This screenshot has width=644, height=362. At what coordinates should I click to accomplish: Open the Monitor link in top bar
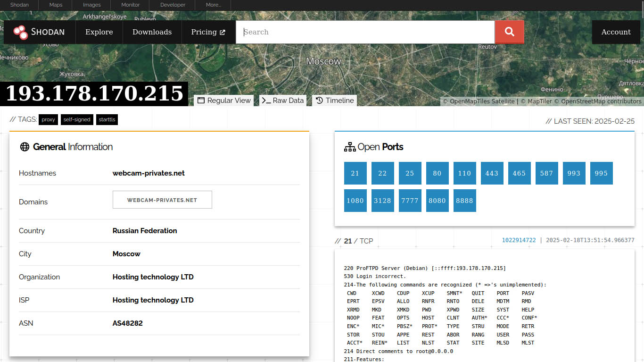pyautogui.click(x=130, y=5)
